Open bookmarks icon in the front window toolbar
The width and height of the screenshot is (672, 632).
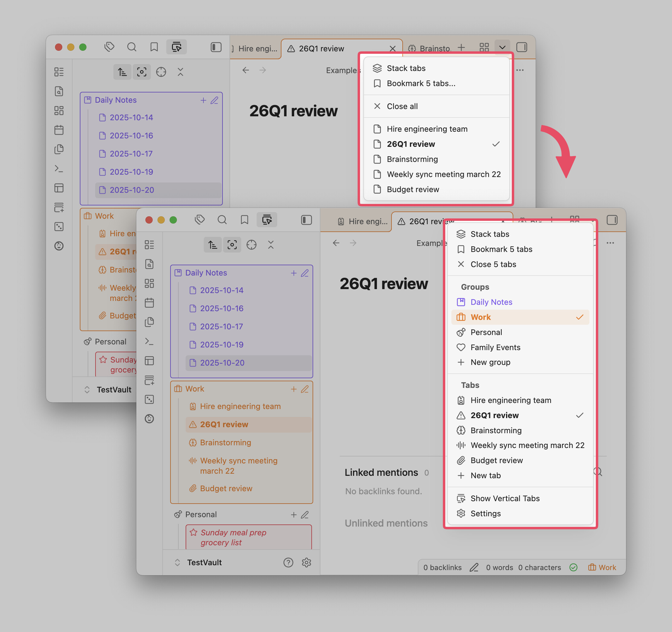[244, 220]
